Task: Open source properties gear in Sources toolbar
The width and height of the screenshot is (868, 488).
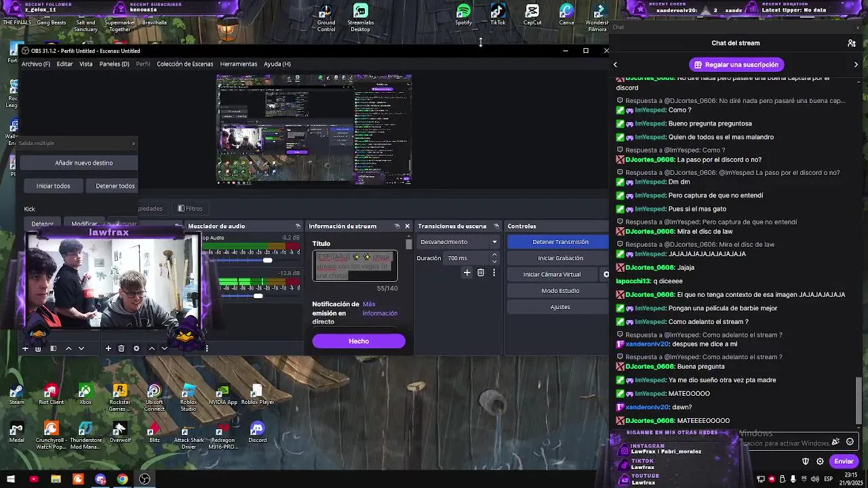Action: pyautogui.click(x=136, y=348)
